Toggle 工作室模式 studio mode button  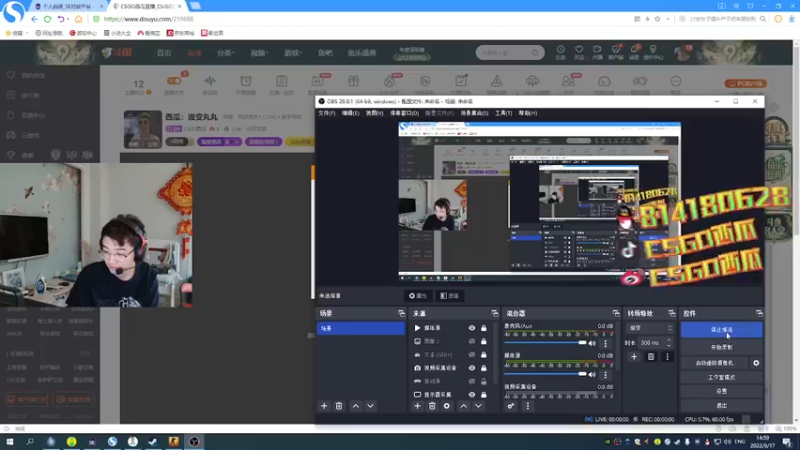point(721,378)
